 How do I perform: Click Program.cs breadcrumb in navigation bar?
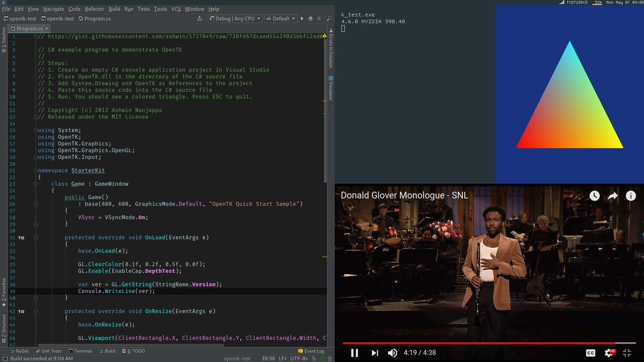[94, 18]
